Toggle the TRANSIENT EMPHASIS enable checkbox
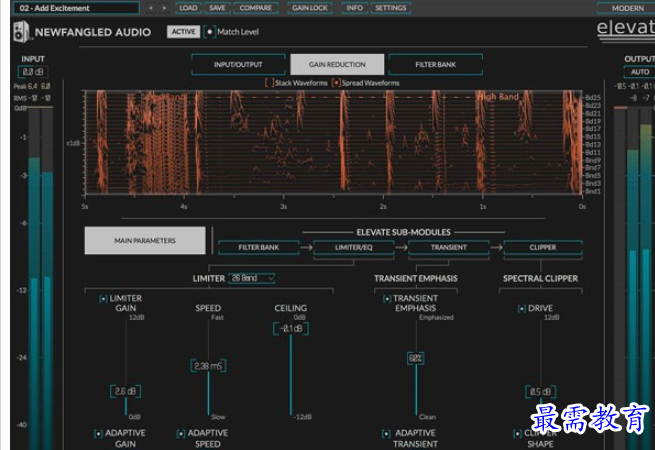Viewport: 655px width, 450px height. (x=387, y=299)
